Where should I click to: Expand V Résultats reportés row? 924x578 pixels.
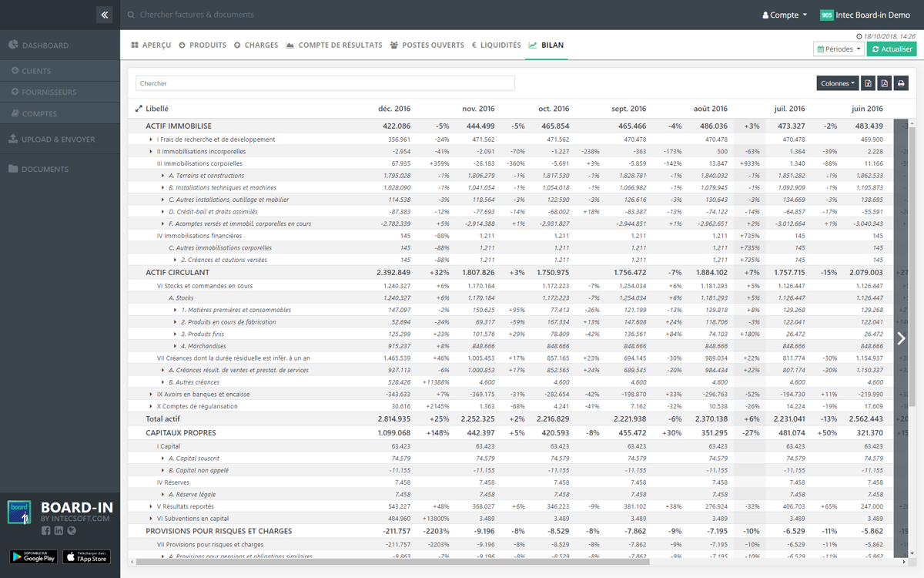(151, 506)
